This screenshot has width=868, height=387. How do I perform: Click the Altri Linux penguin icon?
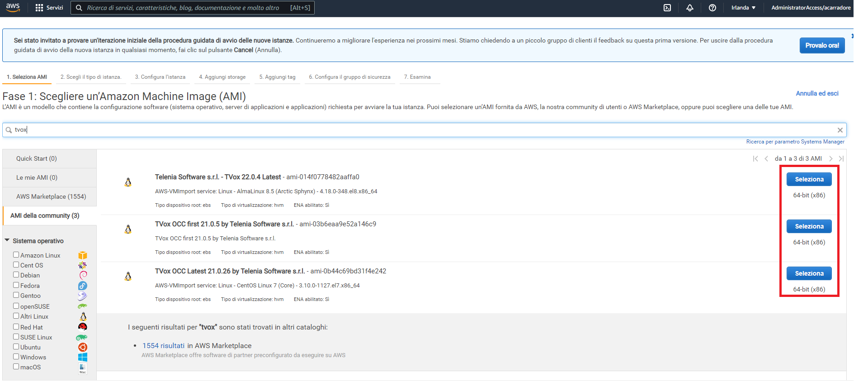pos(83,316)
